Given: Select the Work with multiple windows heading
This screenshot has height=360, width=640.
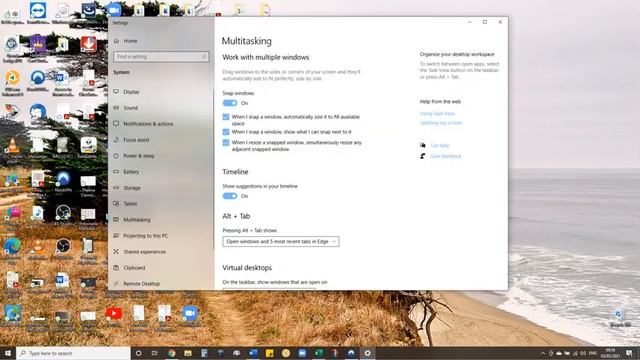Looking at the screenshot, I should pos(265,57).
